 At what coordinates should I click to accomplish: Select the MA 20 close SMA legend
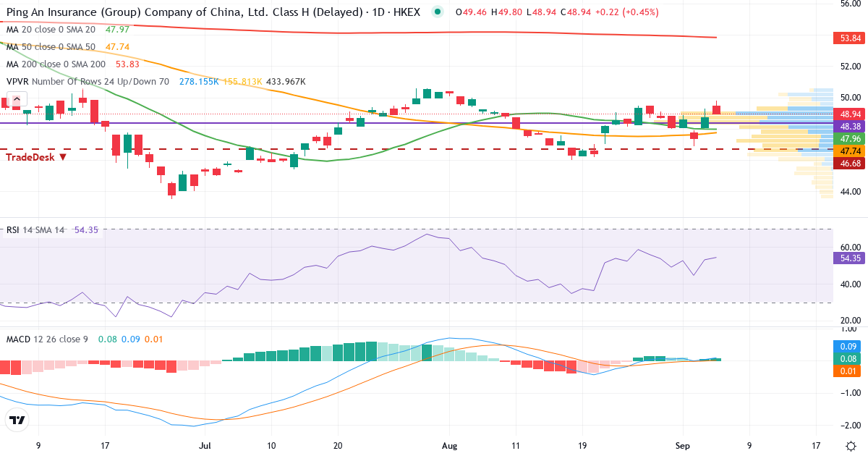(51, 30)
